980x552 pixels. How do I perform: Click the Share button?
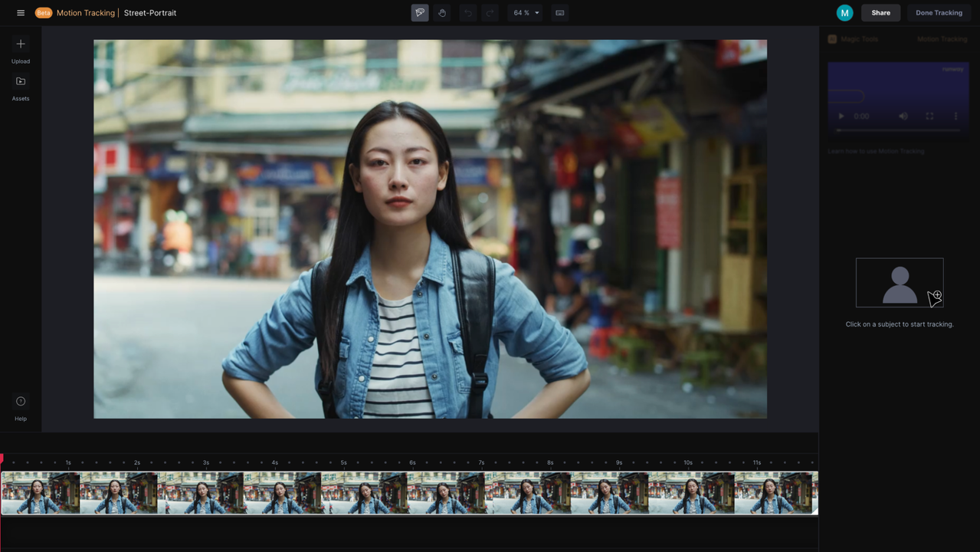880,13
